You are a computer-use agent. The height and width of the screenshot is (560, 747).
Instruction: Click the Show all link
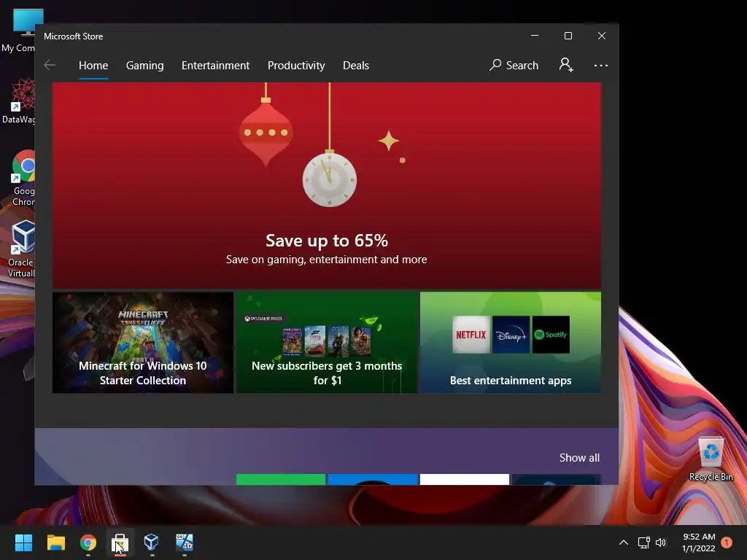pyautogui.click(x=579, y=458)
